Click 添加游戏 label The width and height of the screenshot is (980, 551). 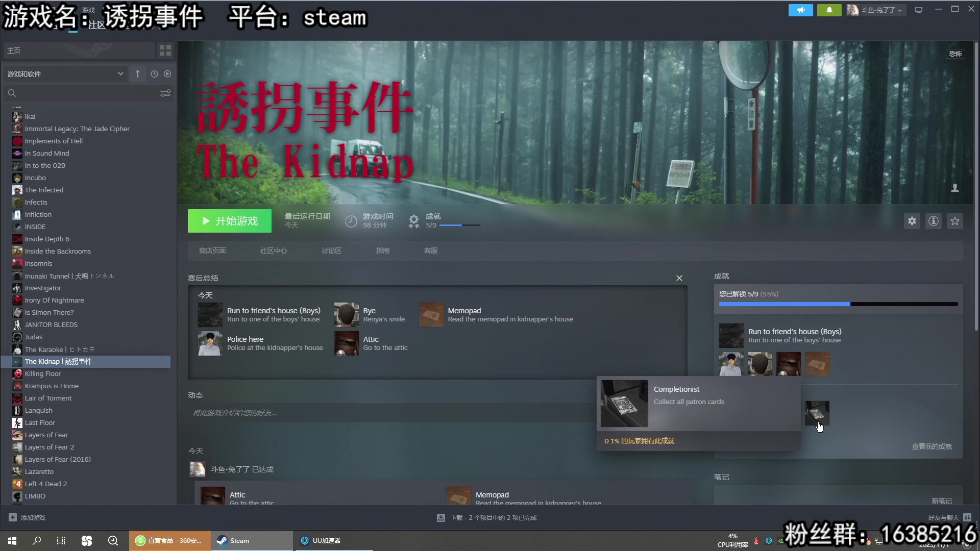(33, 517)
